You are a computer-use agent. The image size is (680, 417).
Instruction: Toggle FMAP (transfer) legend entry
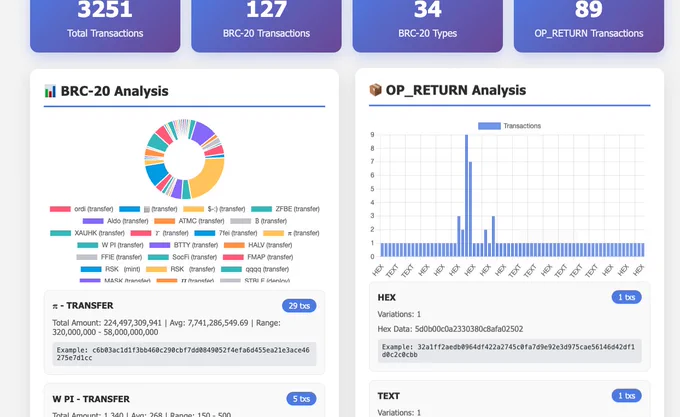258,257
